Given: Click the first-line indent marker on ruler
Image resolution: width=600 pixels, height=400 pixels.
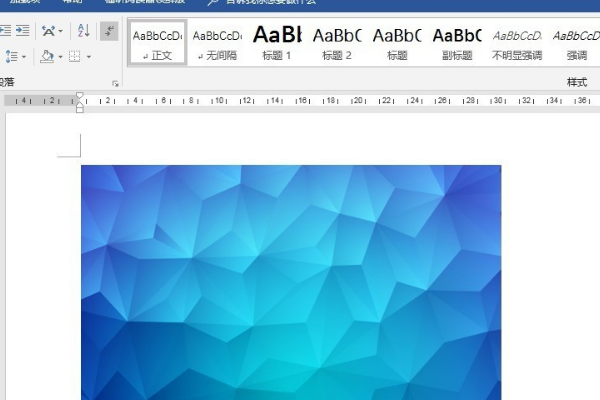Looking at the screenshot, I should tap(80, 95).
